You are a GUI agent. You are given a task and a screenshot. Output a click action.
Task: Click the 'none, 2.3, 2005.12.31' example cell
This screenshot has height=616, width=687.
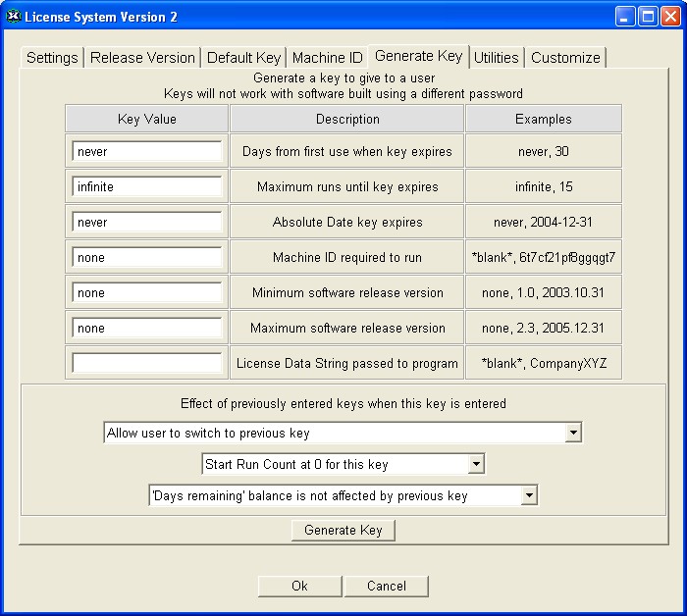[543, 328]
